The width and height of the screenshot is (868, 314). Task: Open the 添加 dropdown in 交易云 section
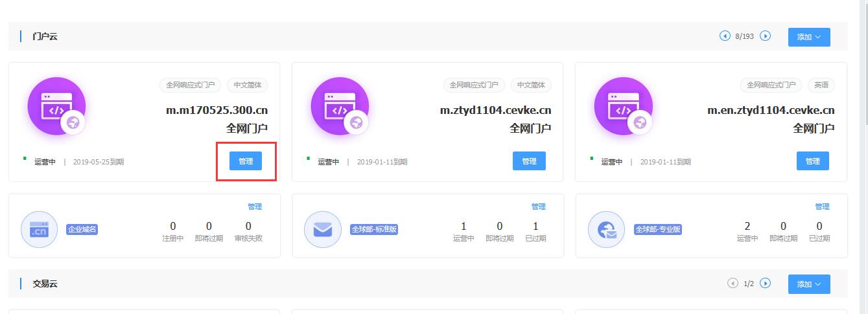coord(808,284)
